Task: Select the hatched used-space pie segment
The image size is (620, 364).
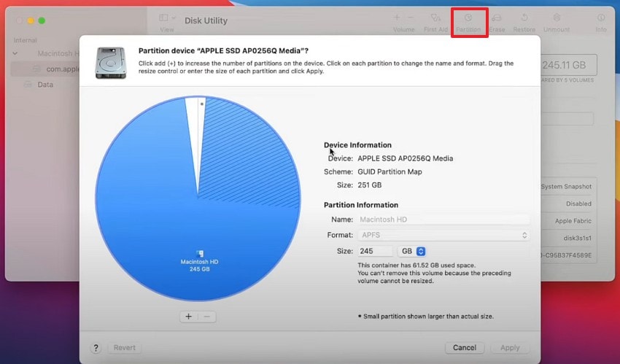Action: coord(249,154)
